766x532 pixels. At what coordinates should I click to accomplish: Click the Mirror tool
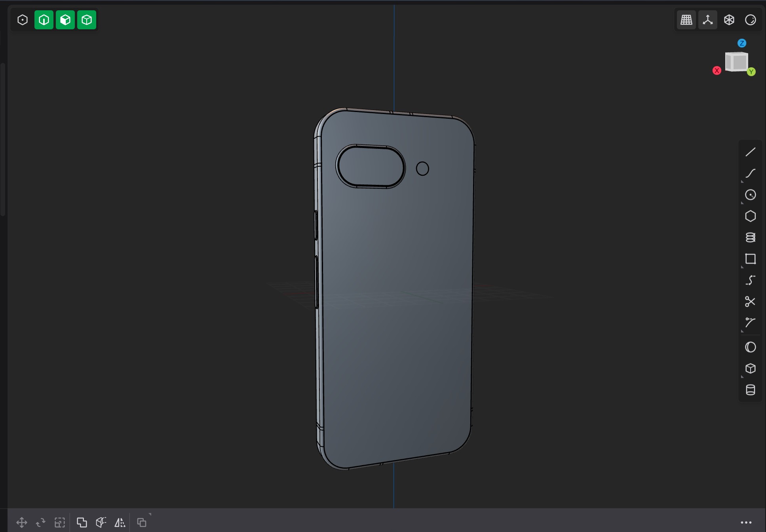[x=120, y=522]
